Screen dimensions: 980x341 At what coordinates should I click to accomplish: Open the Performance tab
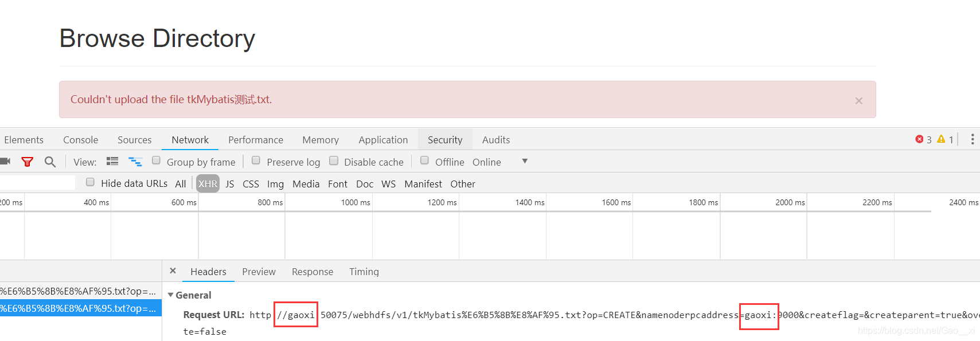click(256, 140)
